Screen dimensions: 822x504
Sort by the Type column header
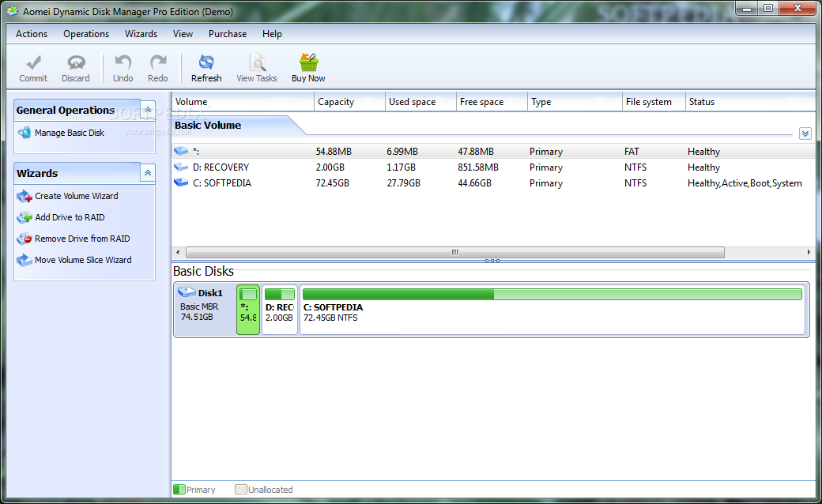(x=575, y=102)
